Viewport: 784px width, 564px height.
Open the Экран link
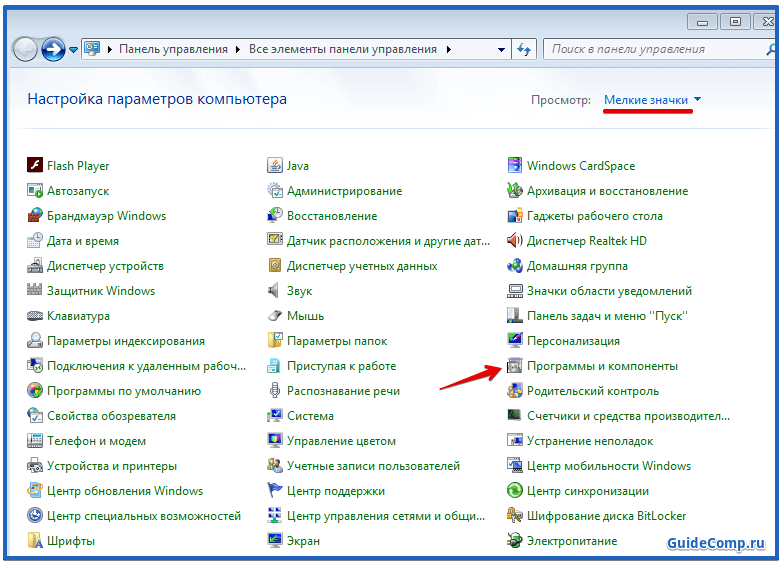pyautogui.click(x=303, y=540)
